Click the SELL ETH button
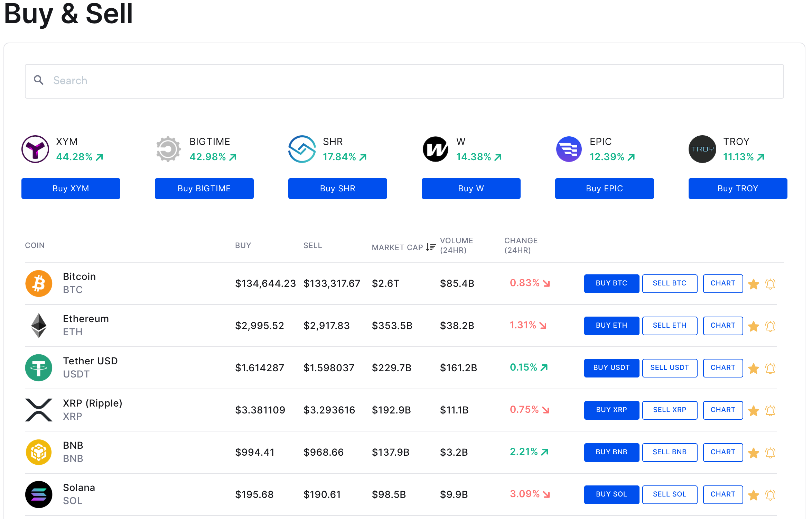Screen dimensions: 812x519 670,326
